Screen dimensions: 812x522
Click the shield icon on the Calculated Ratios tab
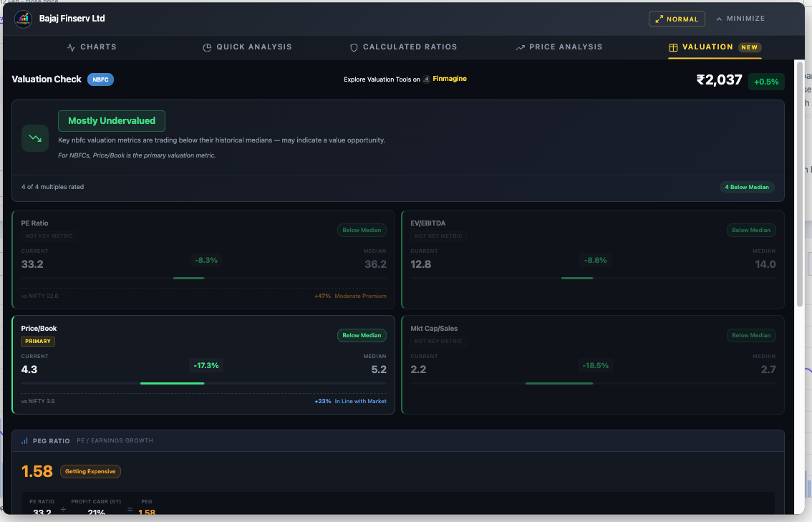click(x=354, y=47)
